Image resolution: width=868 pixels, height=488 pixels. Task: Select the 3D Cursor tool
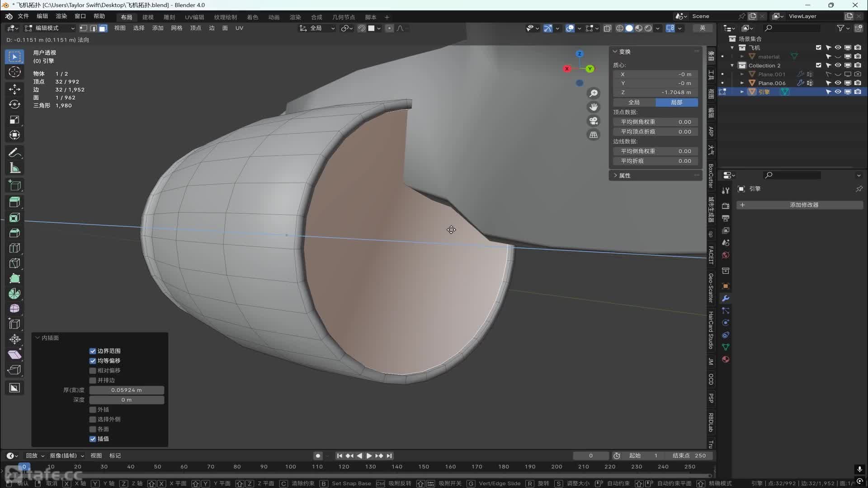point(14,72)
